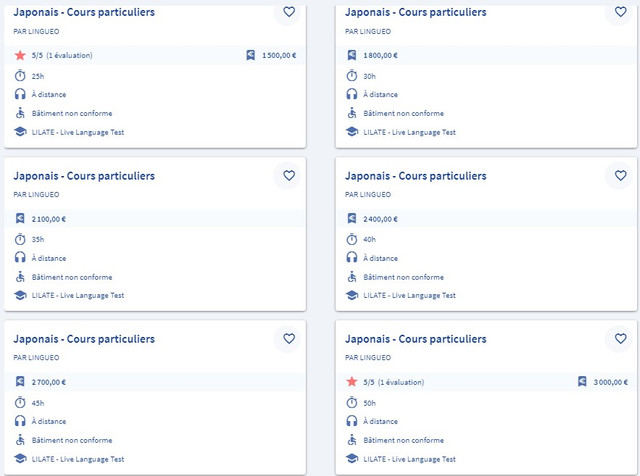Click the 5/5 (1 évaluation) text on the 50h course
Screen dimensions: 640x476
(x=394, y=382)
